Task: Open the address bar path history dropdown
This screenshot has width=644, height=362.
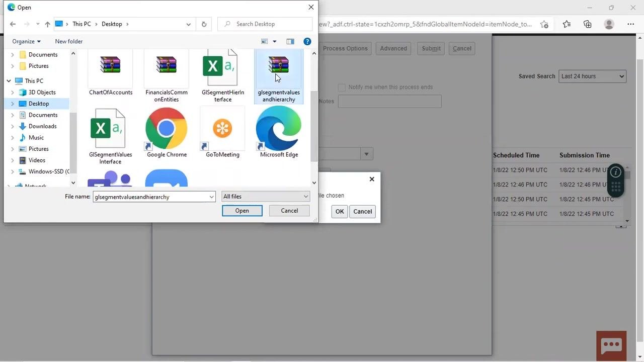Action: click(x=188, y=24)
